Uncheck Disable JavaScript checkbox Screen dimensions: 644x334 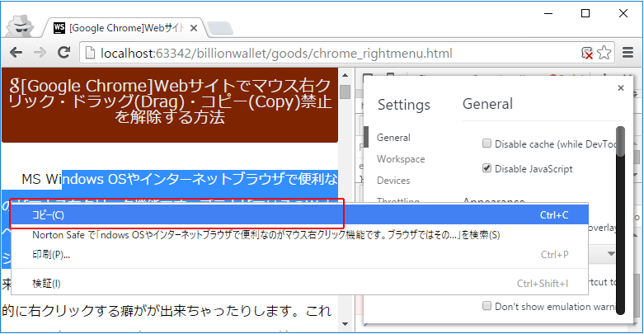click(487, 168)
